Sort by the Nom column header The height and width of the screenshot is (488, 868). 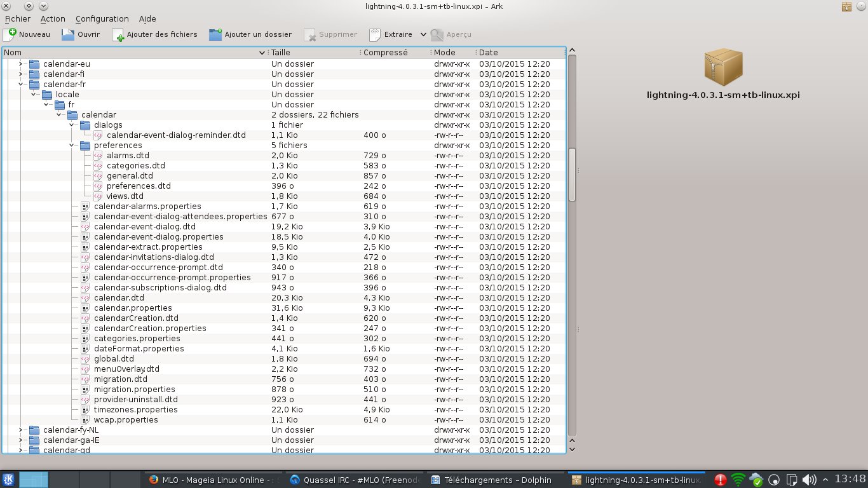point(135,52)
